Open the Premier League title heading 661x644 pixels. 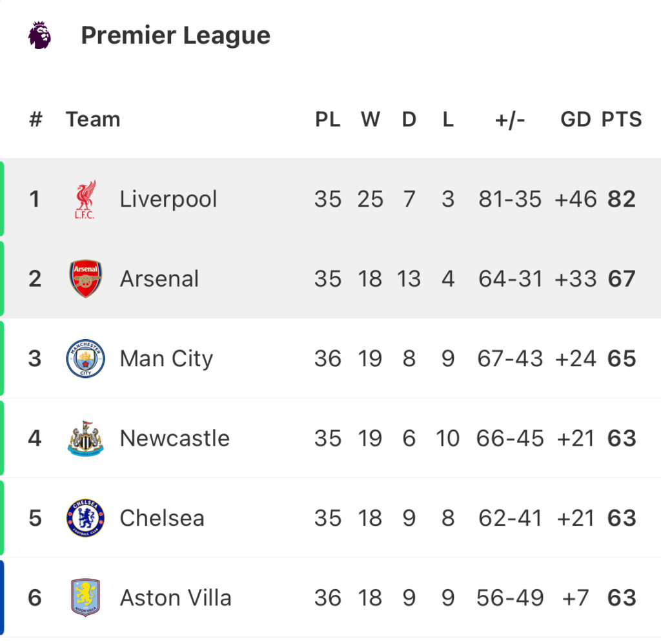176,35
